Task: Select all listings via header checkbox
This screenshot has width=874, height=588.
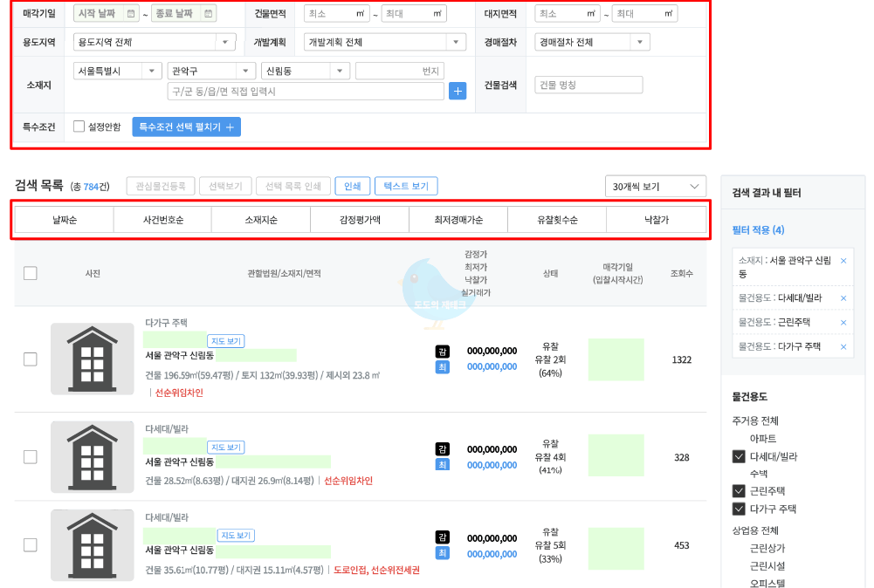Action: point(31,272)
